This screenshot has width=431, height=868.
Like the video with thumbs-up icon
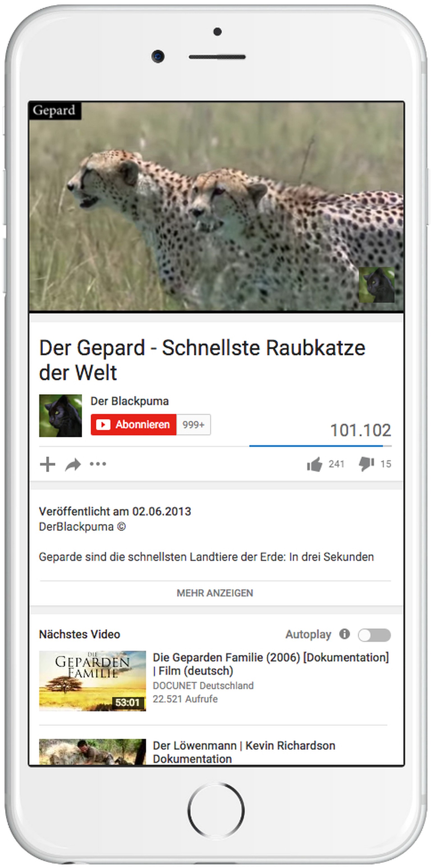(x=314, y=464)
